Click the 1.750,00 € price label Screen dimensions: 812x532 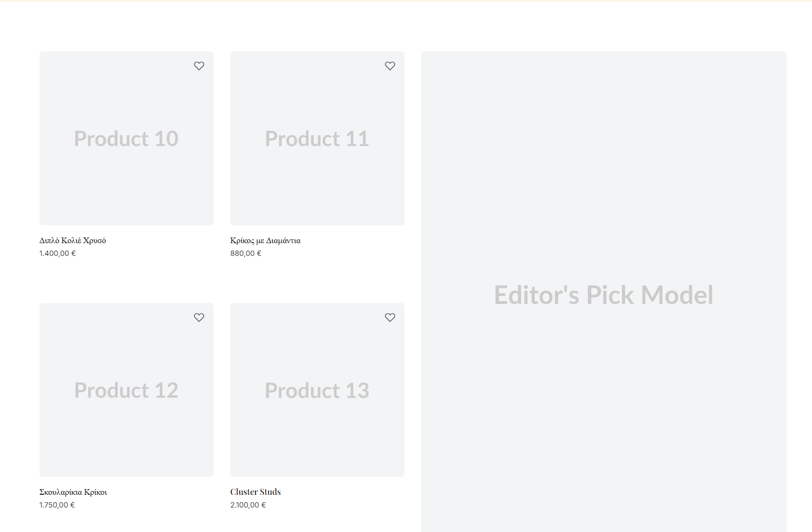(x=57, y=505)
